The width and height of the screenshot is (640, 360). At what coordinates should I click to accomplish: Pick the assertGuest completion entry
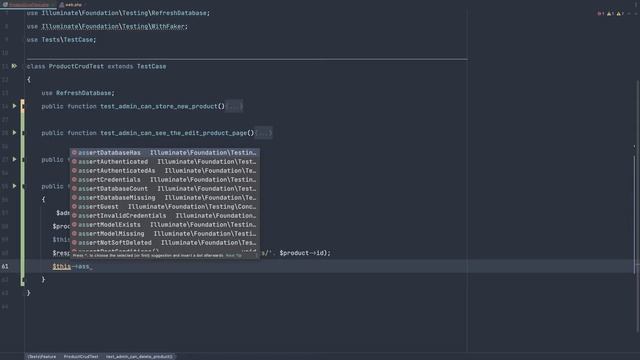pyautogui.click(x=164, y=207)
